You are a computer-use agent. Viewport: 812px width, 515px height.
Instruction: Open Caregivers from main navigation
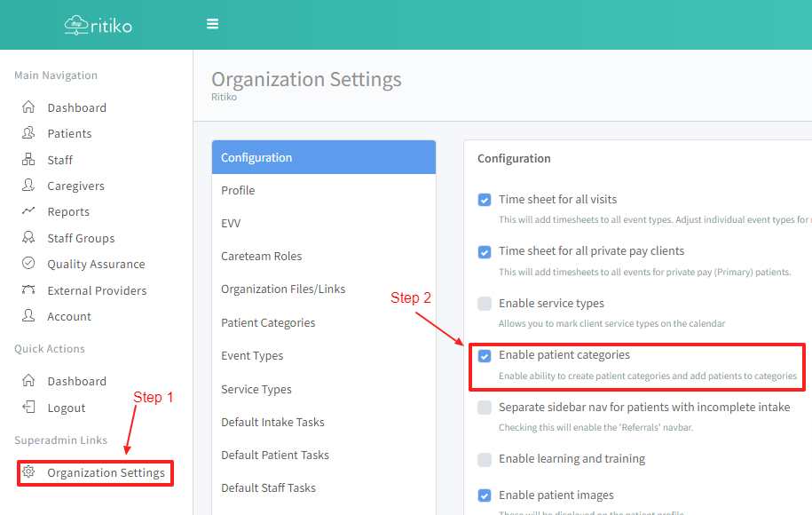tap(75, 186)
